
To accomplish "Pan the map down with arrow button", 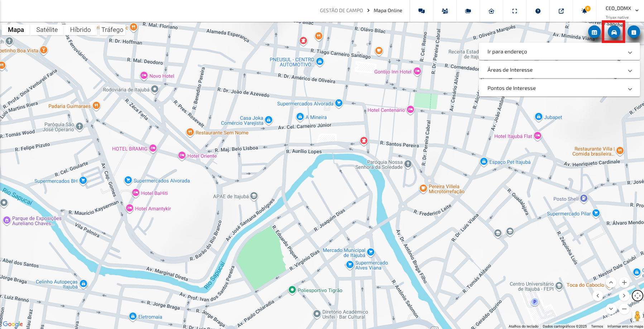I will (x=611, y=309).
